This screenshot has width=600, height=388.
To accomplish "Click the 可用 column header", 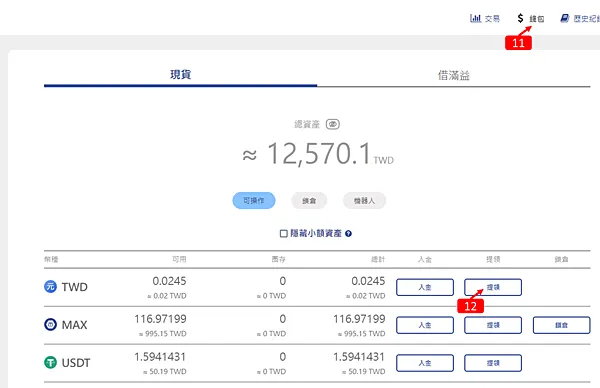I will [x=179, y=259].
